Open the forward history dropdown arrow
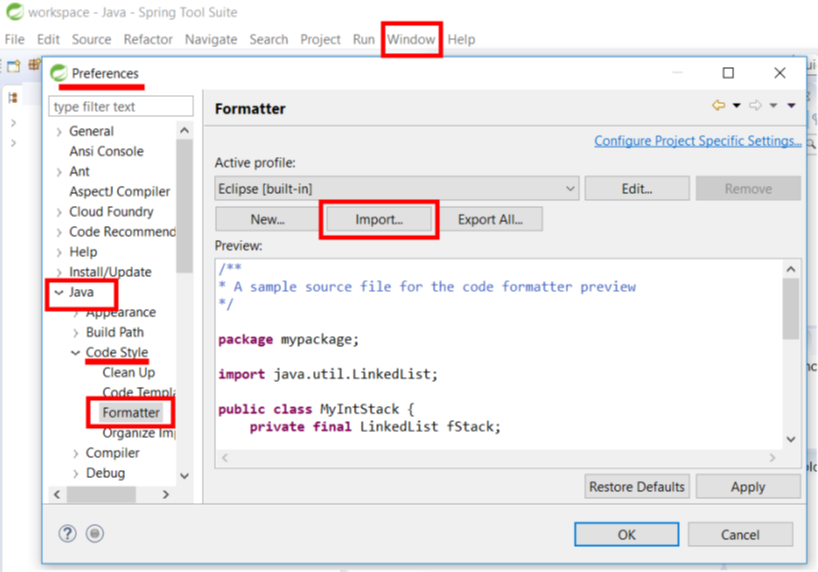This screenshot has height=572, width=818. pyautogui.click(x=773, y=105)
